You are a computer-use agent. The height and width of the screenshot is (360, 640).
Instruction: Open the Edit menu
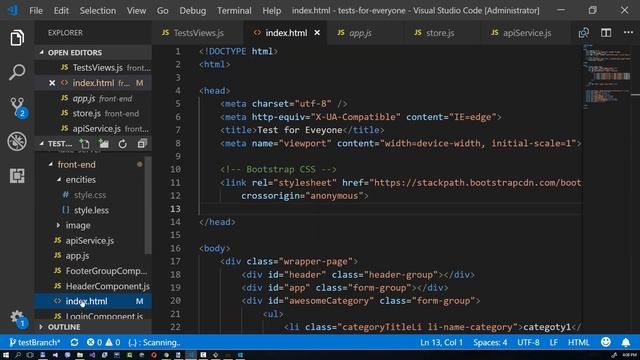[61, 11]
